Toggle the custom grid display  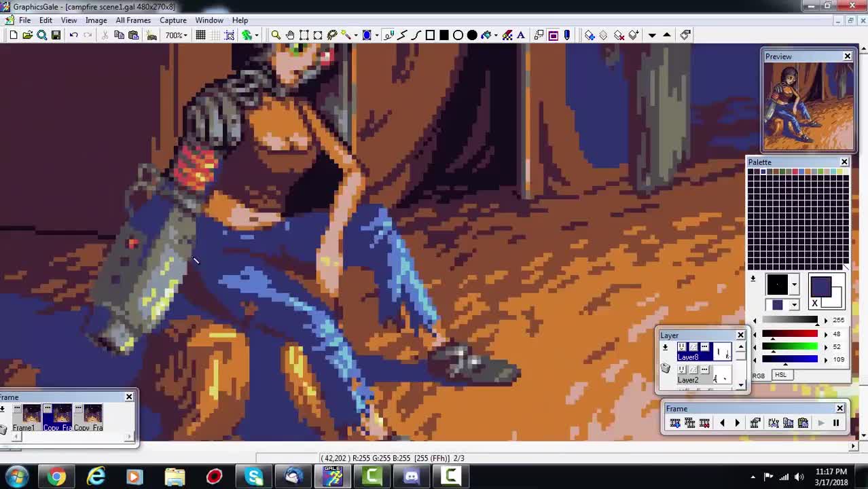point(215,35)
